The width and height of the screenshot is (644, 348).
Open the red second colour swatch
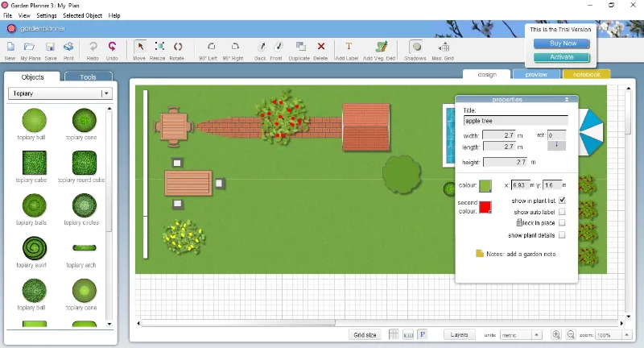(x=485, y=207)
